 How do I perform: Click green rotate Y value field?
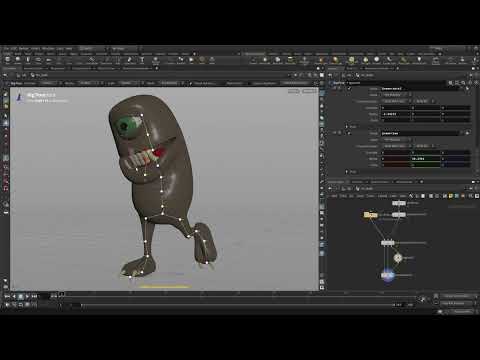pyautogui.click(x=425, y=159)
